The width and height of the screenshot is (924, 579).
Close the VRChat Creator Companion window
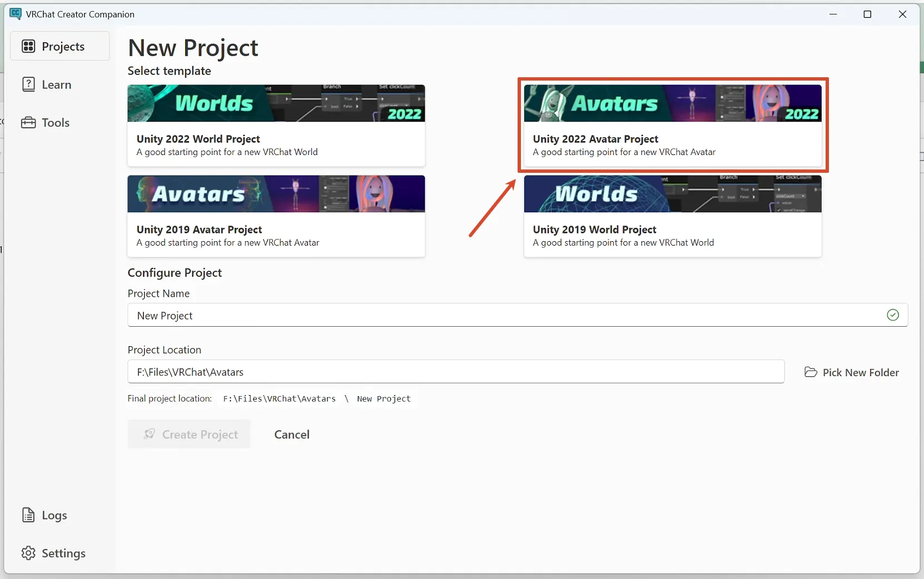click(902, 14)
